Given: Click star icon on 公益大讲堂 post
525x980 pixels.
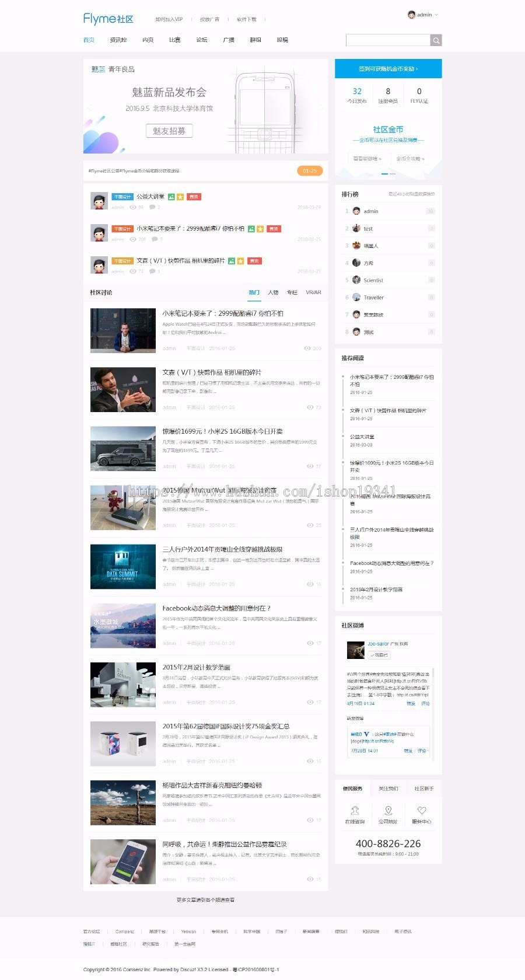Looking at the screenshot, I should coord(180,197).
